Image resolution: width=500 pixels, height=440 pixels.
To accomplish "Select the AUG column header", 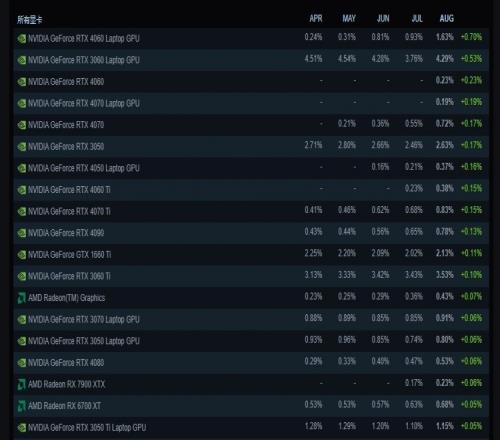I will pyautogui.click(x=447, y=19).
